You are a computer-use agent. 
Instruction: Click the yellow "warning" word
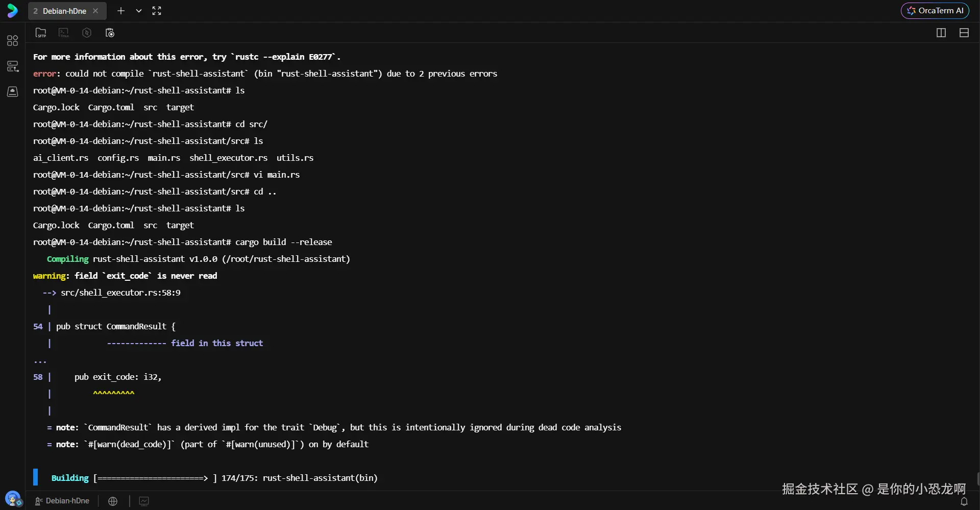click(49, 276)
